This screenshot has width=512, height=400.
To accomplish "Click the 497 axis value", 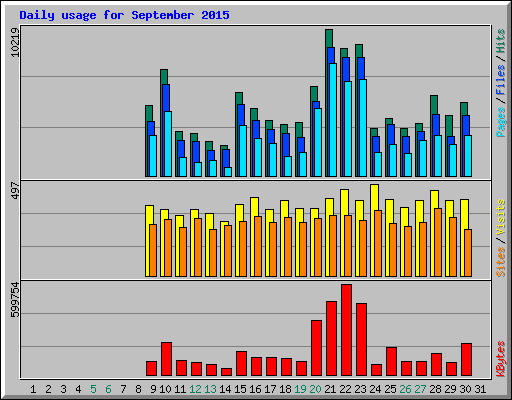I will pos(15,190).
